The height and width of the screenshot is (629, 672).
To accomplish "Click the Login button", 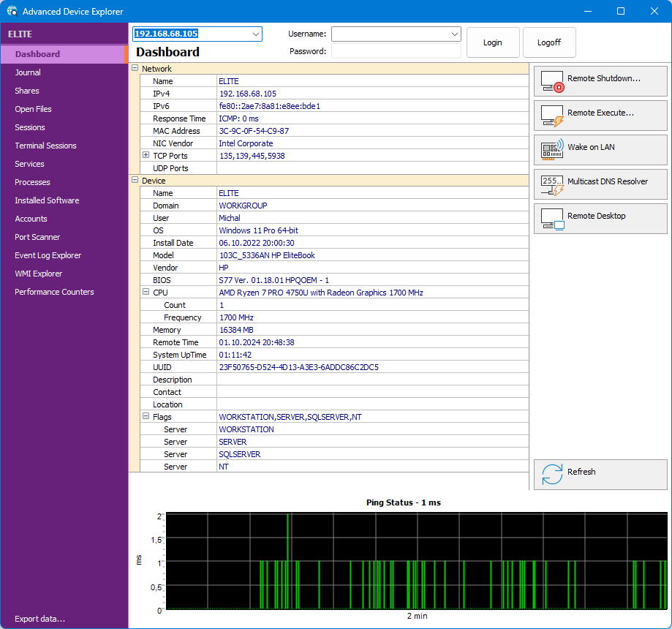I will [x=493, y=42].
